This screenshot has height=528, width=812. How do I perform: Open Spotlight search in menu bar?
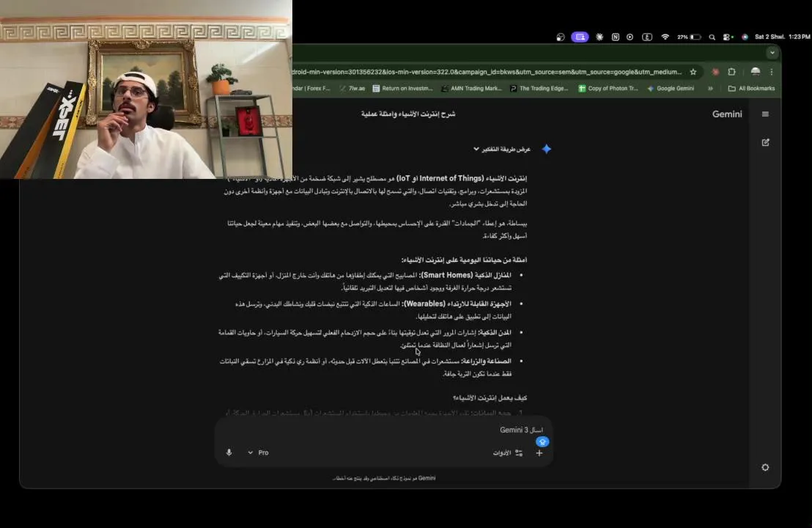click(x=712, y=37)
